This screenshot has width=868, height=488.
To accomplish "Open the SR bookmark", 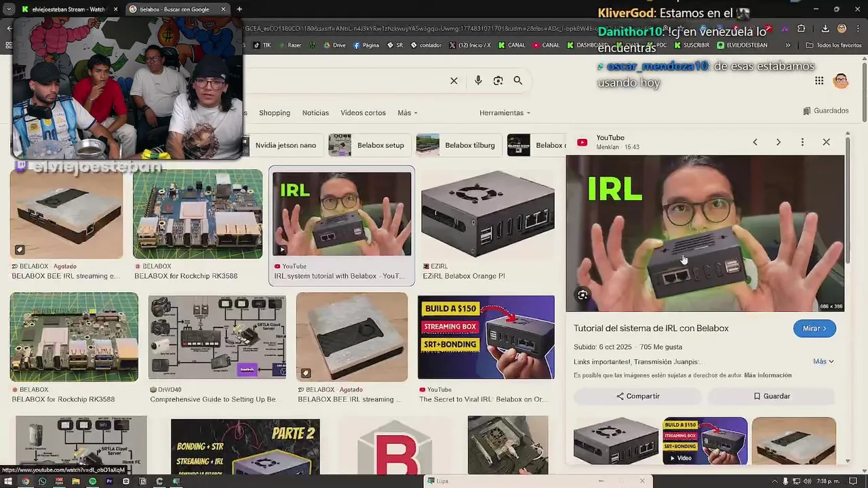I will tap(395, 45).
